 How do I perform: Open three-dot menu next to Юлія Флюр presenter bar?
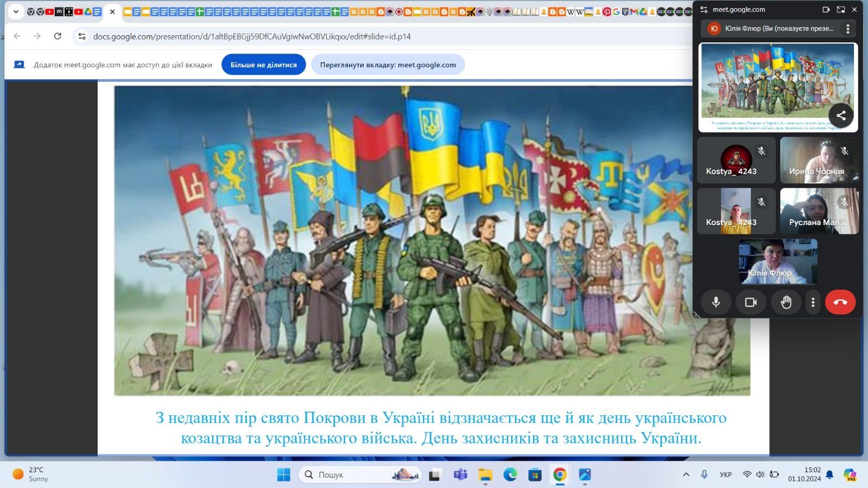pos(848,29)
